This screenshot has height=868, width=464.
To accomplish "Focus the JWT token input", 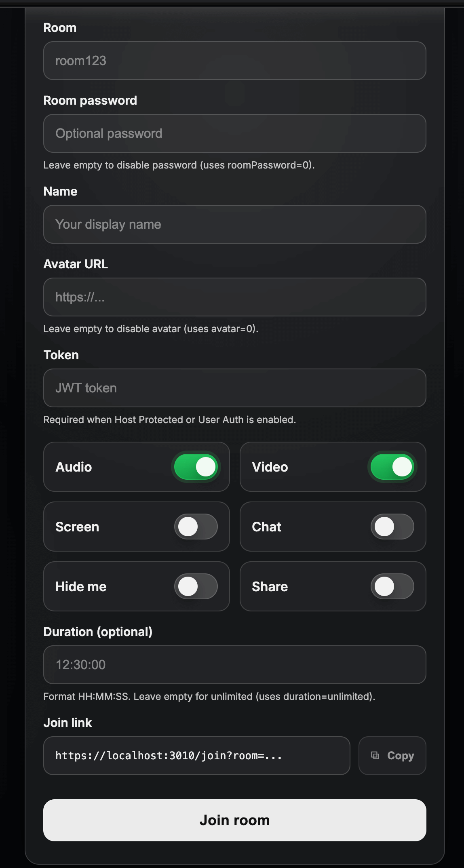I will [x=234, y=388].
